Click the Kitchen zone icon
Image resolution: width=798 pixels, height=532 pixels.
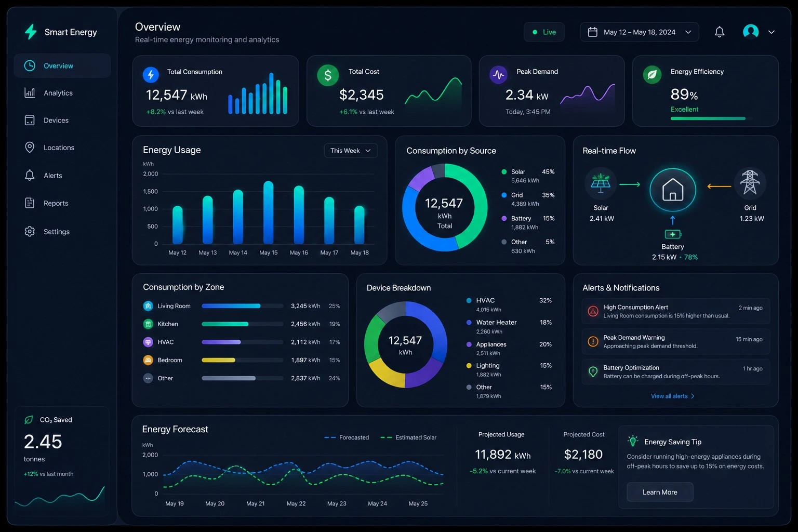coord(148,324)
